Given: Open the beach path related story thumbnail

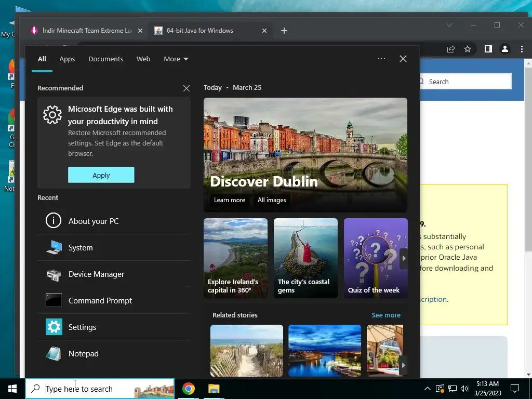Looking at the screenshot, I should click(x=247, y=351).
